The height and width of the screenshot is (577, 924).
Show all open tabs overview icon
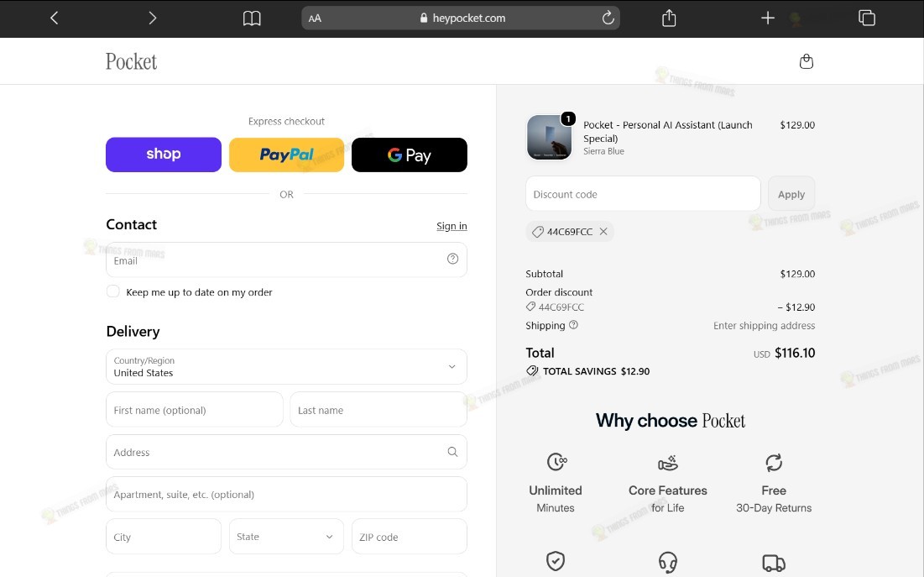click(867, 18)
